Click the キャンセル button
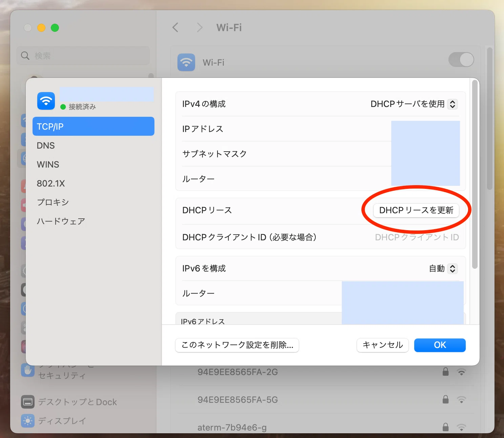 [383, 345]
